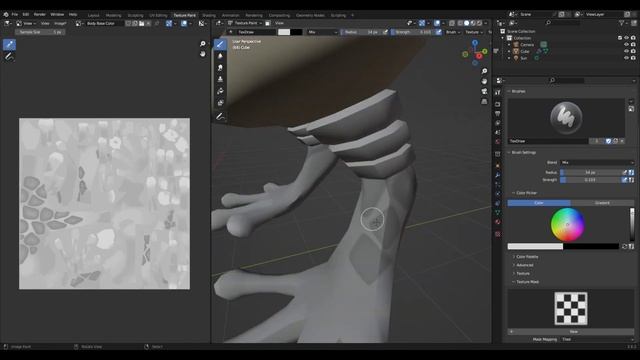Select the Smear tool in the viewport toolbar

tap(220, 68)
